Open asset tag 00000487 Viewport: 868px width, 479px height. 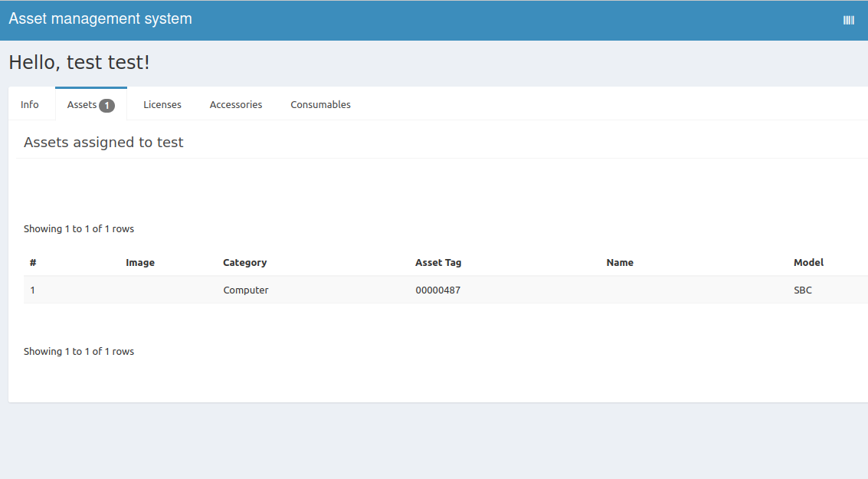tap(437, 290)
